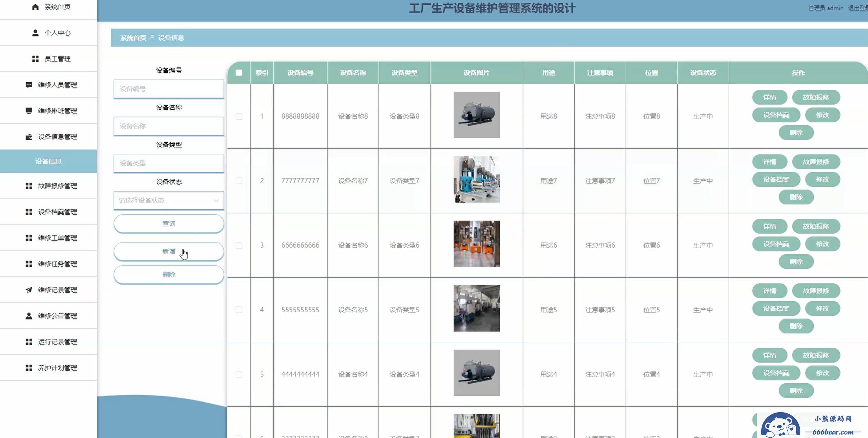Viewport: 868px width, 438px height.
Task: Select the 设备信息 submenu item
Action: [x=48, y=161]
